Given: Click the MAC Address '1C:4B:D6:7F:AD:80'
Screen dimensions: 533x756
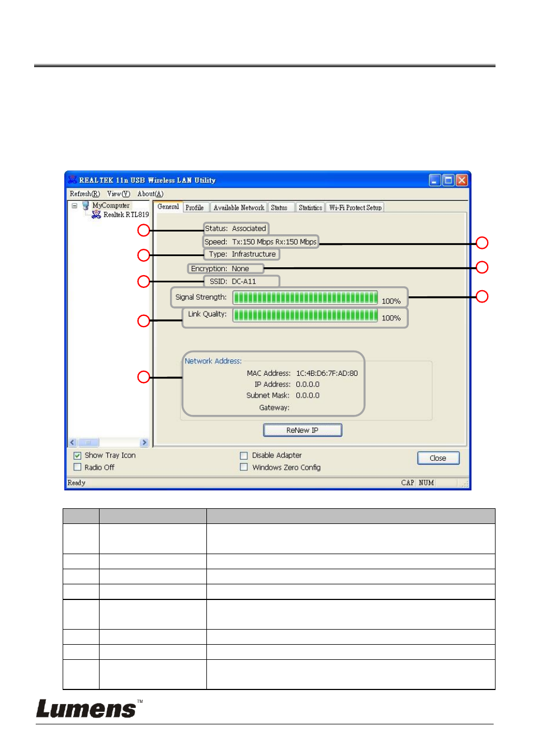Looking at the screenshot, I should pyautogui.click(x=327, y=374).
